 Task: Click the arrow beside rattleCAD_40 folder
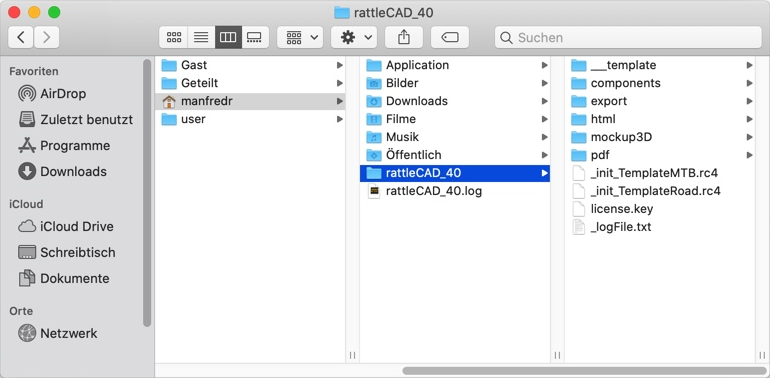point(545,173)
